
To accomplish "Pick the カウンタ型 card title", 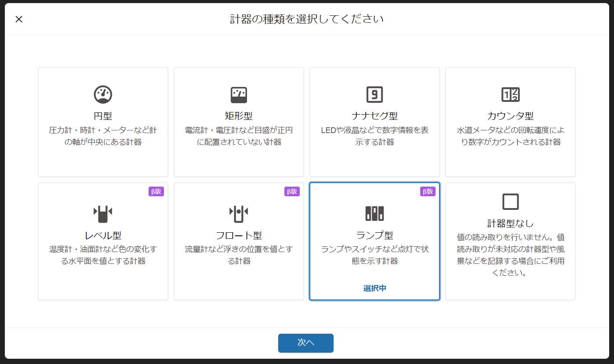I will (510, 116).
